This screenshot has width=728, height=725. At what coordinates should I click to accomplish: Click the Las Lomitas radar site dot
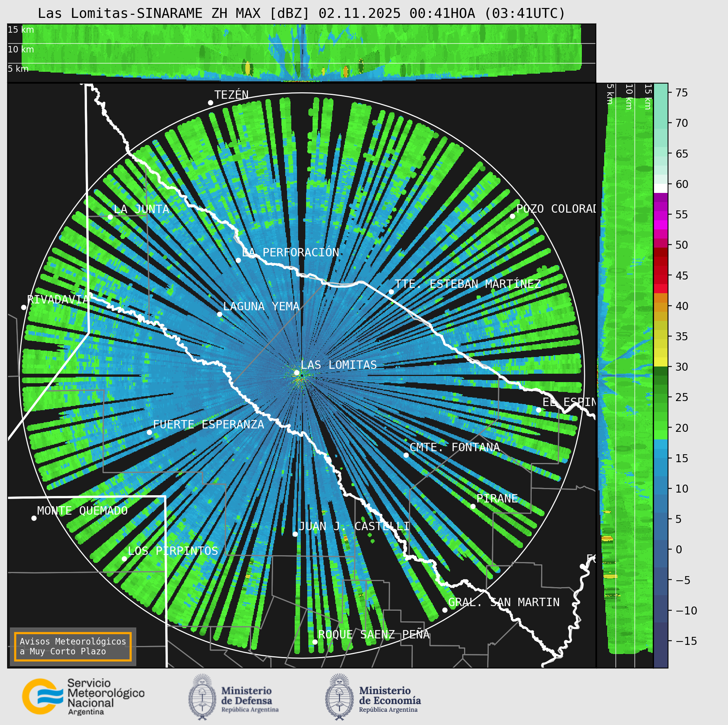(x=297, y=373)
